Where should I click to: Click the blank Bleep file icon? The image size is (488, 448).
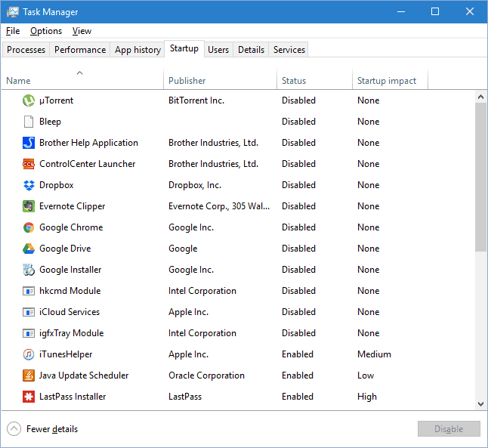pos(29,122)
